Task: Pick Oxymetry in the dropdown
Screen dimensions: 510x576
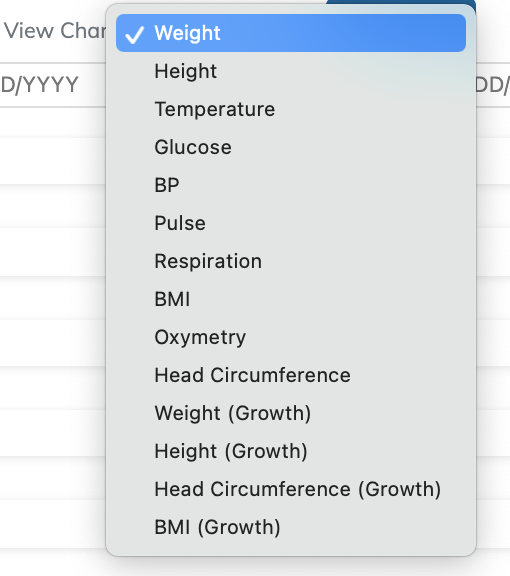Action: [x=291, y=337]
